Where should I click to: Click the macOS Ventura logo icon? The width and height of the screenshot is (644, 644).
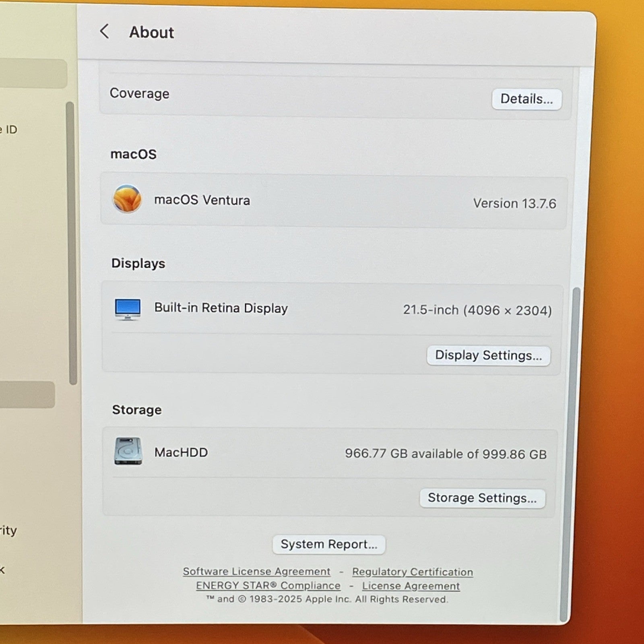click(x=128, y=199)
